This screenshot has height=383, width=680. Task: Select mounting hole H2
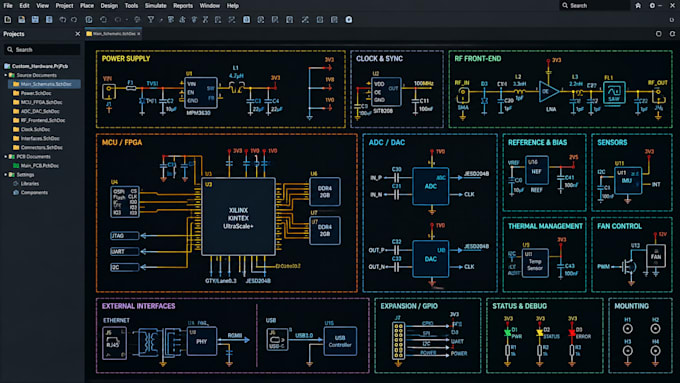[655, 329]
